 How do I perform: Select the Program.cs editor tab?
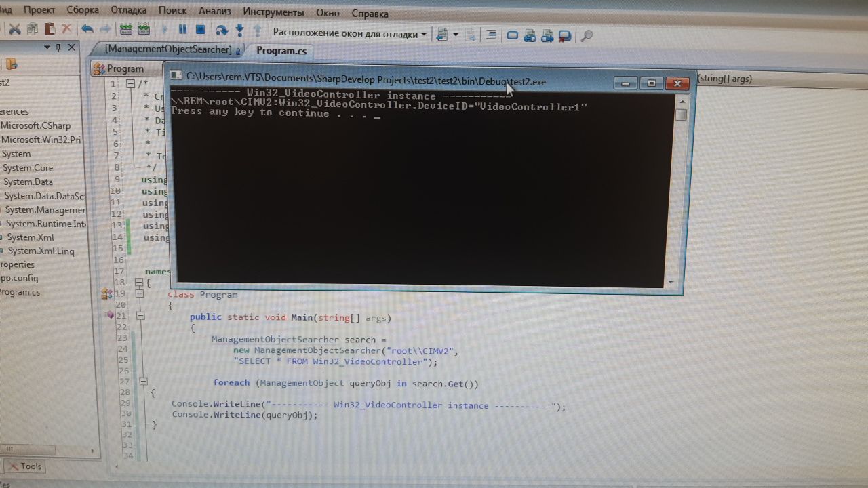(x=281, y=51)
